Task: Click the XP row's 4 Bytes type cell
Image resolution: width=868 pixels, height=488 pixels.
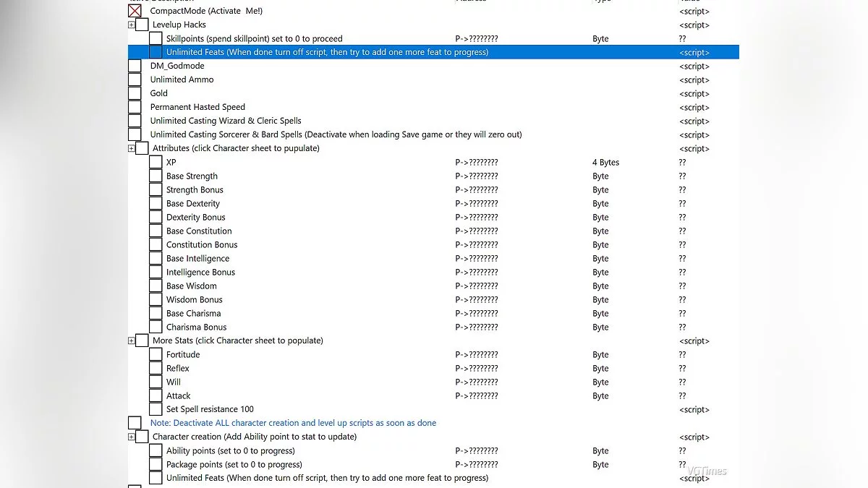Action: pos(605,163)
